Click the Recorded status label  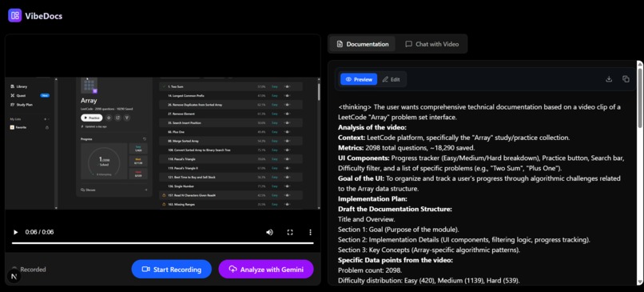[x=33, y=270]
